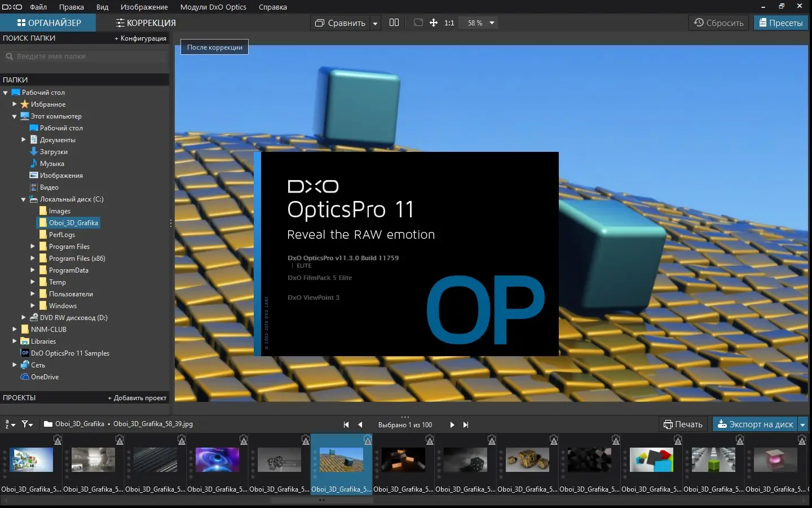Image resolution: width=812 pixels, height=508 pixels.
Task: Click the Сбросить button
Action: coord(719,23)
